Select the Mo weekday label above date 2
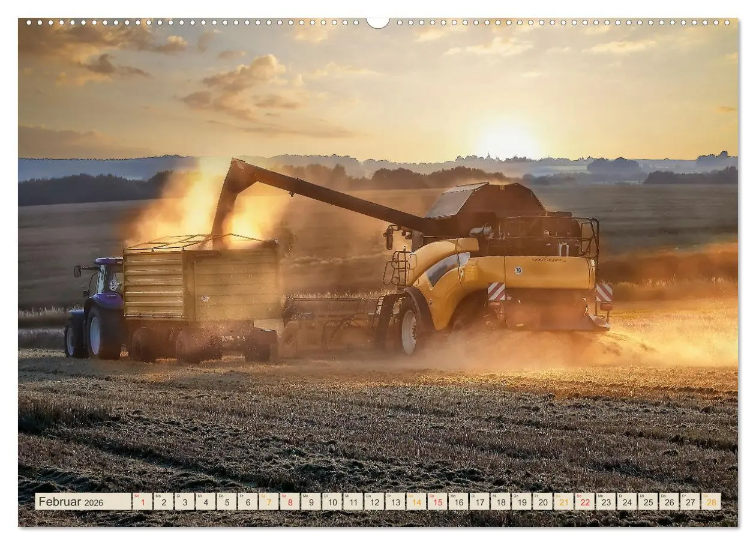This screenshot has height=545, width=756. tap(159, 497)
